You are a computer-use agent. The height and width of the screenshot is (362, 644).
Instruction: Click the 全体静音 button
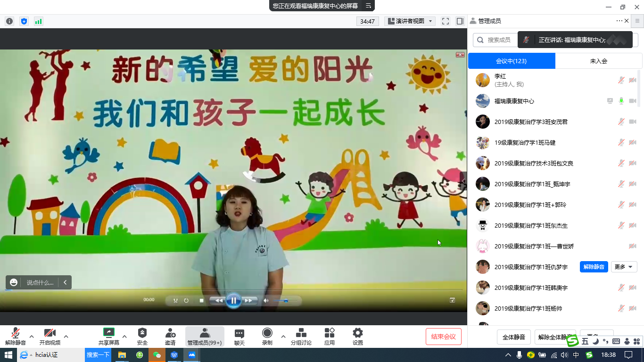(514, 337)
